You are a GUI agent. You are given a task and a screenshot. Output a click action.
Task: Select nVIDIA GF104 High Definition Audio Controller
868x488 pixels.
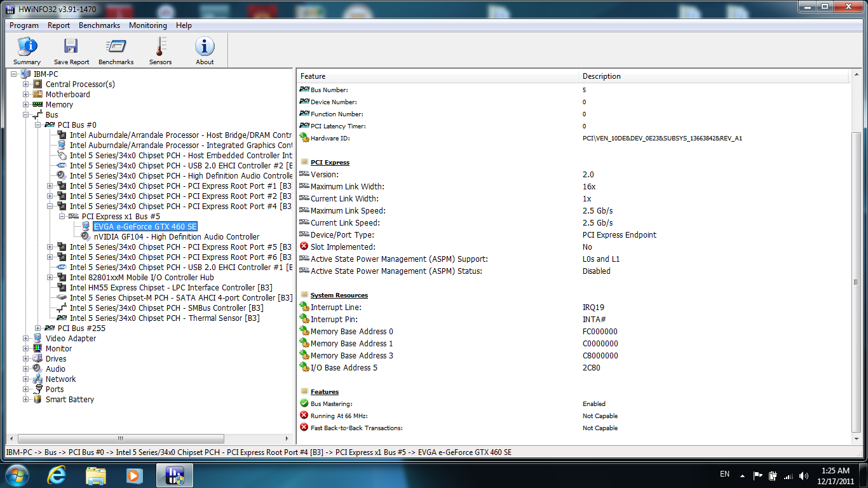tap(177, 236)
